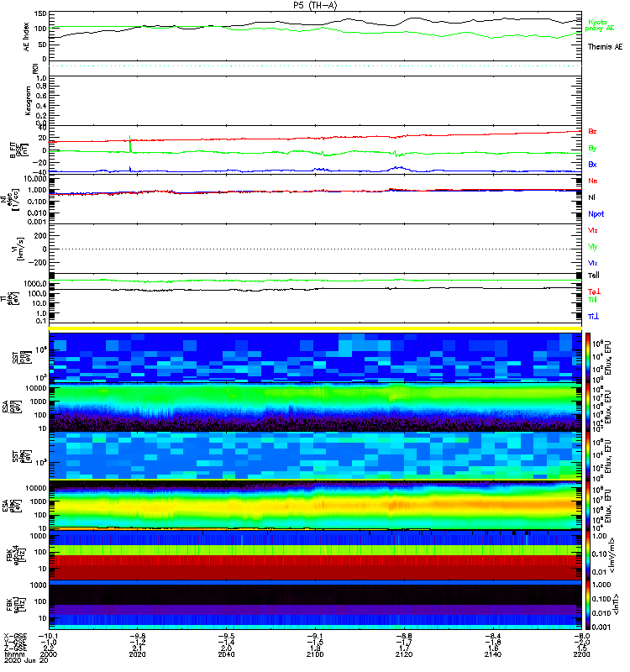Screen dimensions: 630x672
Task: Click the "hhmm" time row label
Action: pos(13,654)
